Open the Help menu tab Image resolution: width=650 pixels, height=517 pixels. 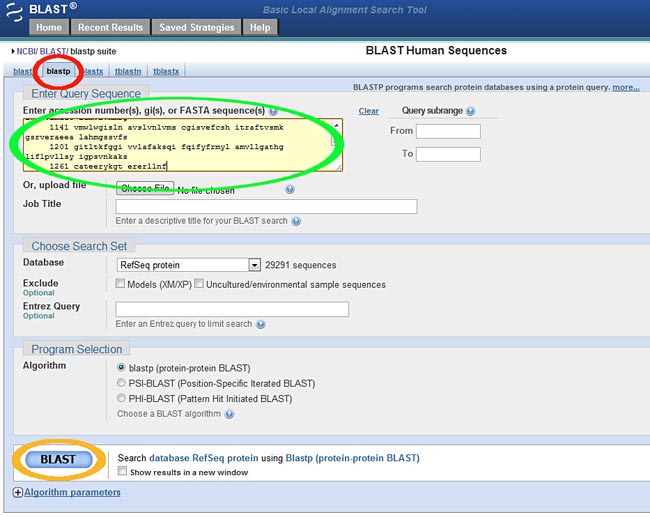pyautogui.click(x=260, y=27)
